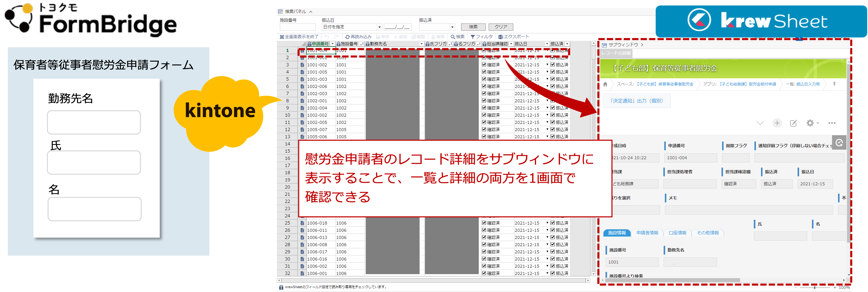Image resolution: width=868 pixels, height=292 pixels.
Task: Switch to the 口座情報 tab
Action: [x=677, y=233]
